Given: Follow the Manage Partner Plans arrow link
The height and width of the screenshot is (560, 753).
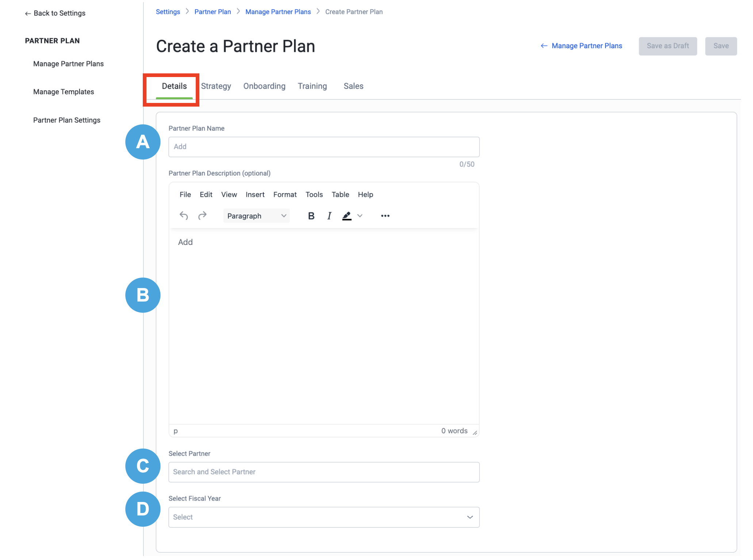Looking at the screenshot, I should (581, 46).
